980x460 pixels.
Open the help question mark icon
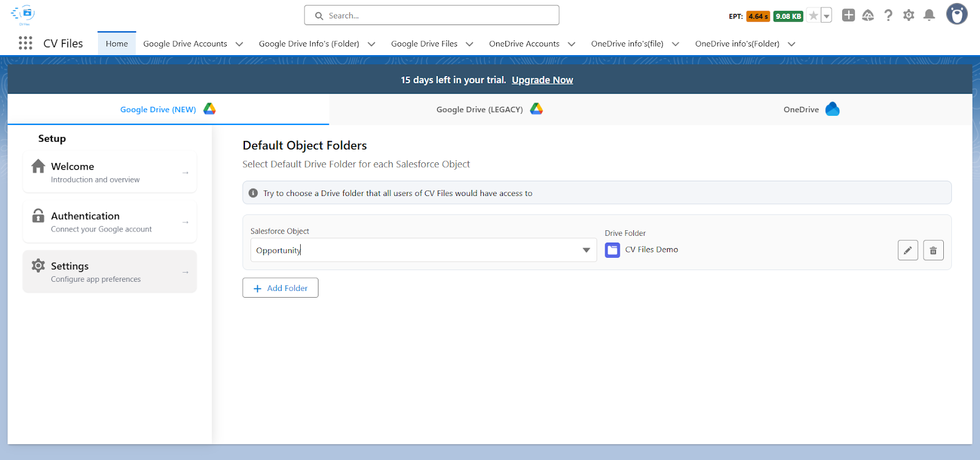(x=888, y=15)
